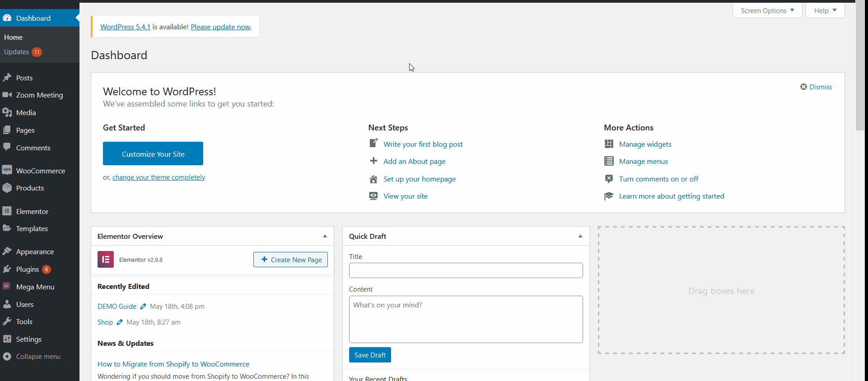Follow the WordPress 5.4.1 link
This screenshot has height=381, width=868.
pyautogui.click(x=125, y=27)
